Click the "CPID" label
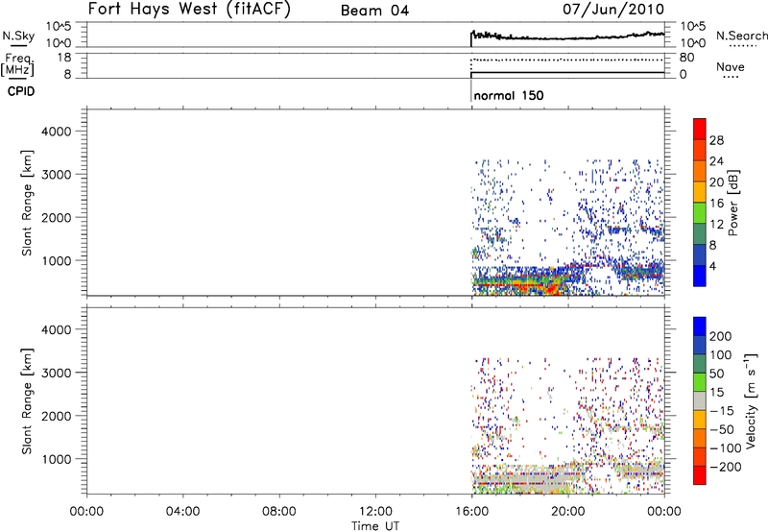Viewport: 768px width, 532px height. tap(21, 91)
